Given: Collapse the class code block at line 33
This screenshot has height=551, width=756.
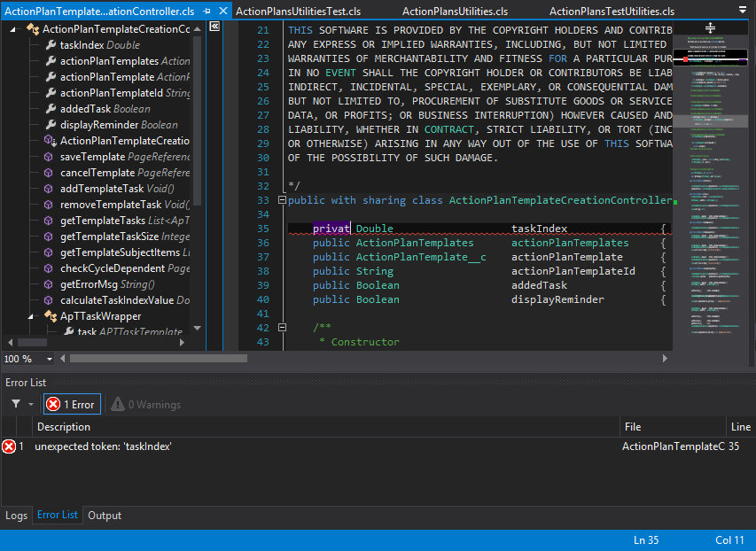Looking at the screenshot, I should coord(282,200).
